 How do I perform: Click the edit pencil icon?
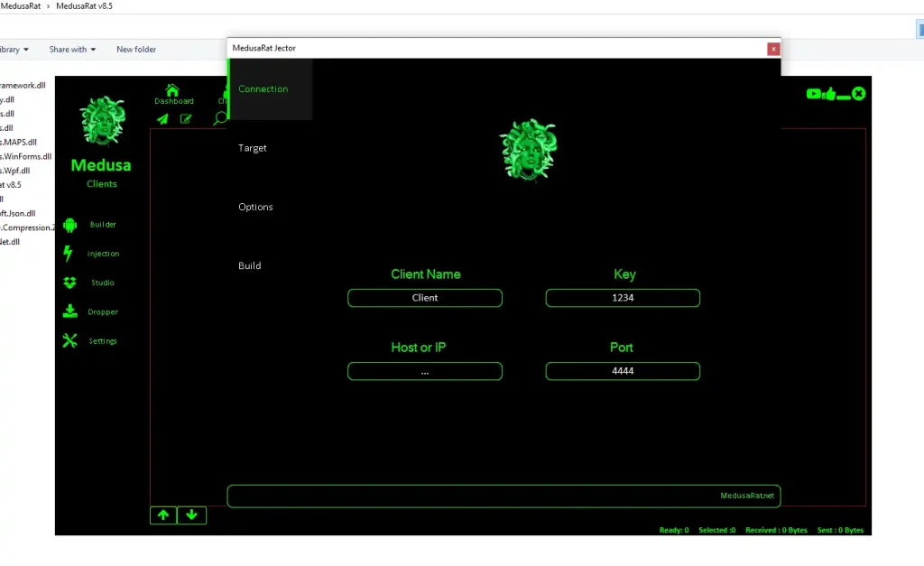tap(186, 118)
